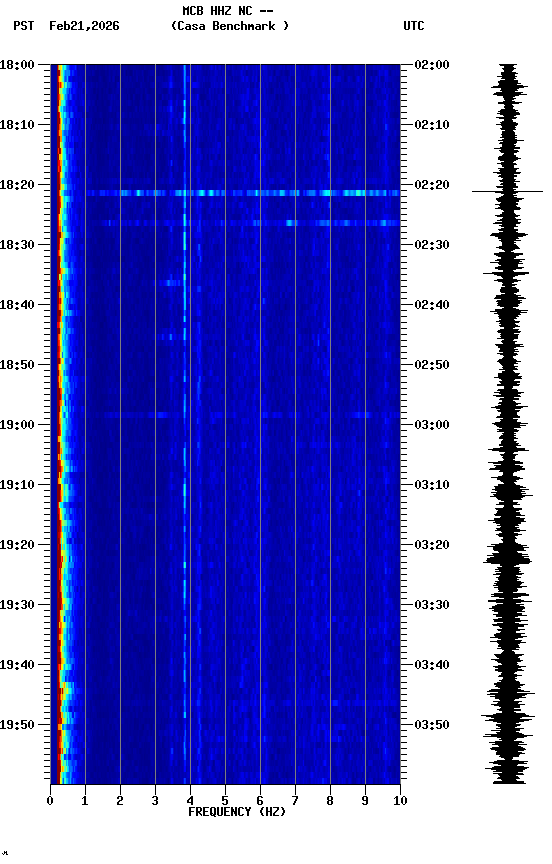Click the 0 Hz axis tick label
Image resolution: width=552 pixels, height=864 pixels.
coord(50,801)
